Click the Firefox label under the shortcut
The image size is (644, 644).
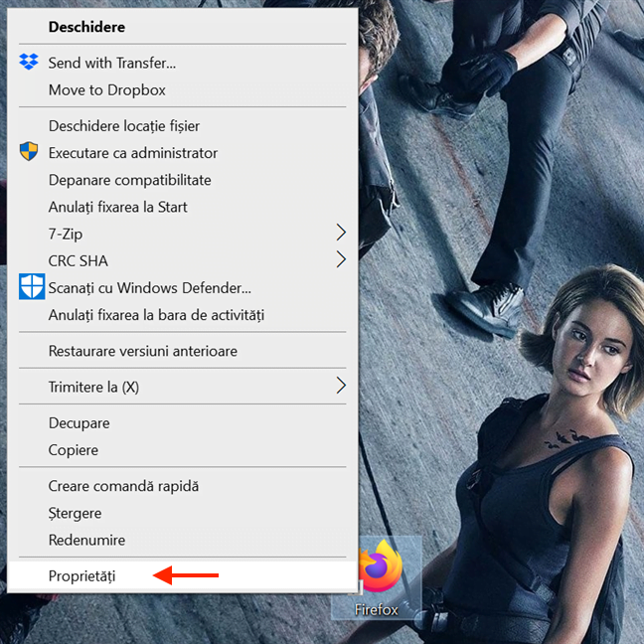pyautogui.click(x=377, y=610)
